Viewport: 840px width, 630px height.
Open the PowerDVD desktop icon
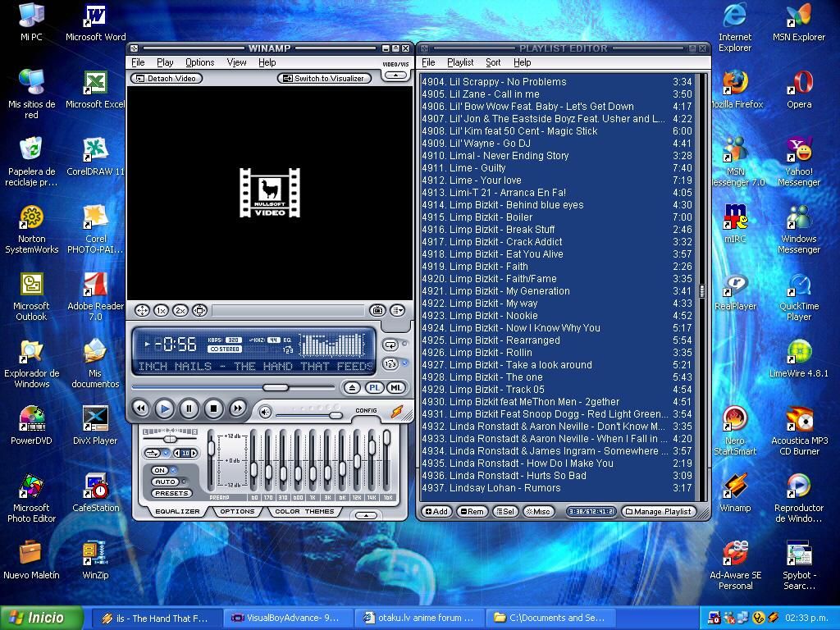[31, 425]
